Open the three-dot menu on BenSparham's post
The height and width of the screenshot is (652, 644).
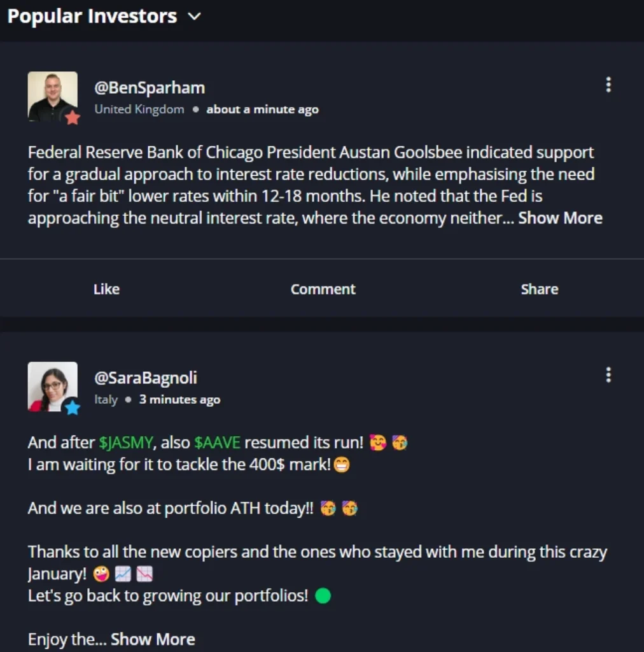pos(608,84)
